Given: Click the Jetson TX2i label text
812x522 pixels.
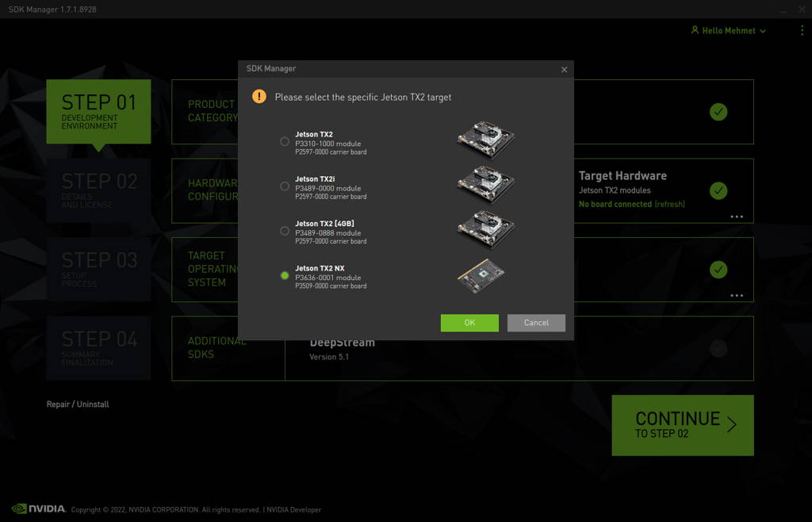Looking at the screenshot, I should pyautogui.click(x=315, y=178).
